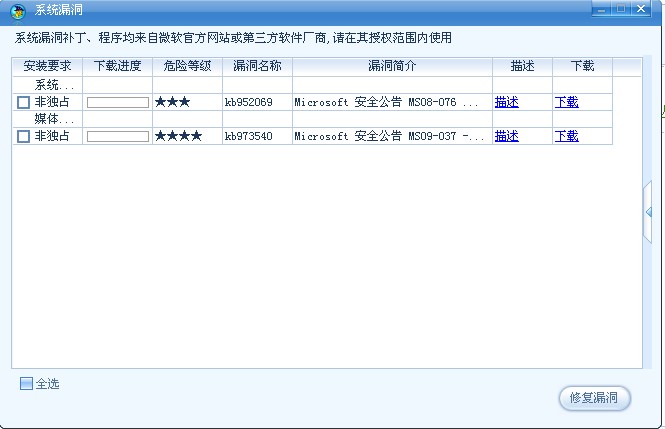665x429 pixels.
Task: Open 描述 link for kb952069
Action: pos(506,102)
